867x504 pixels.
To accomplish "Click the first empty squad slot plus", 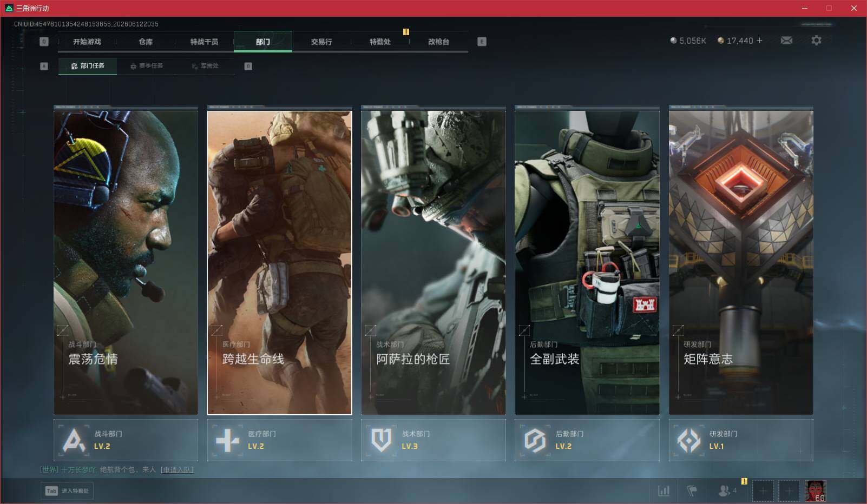I will click(763, 491).
